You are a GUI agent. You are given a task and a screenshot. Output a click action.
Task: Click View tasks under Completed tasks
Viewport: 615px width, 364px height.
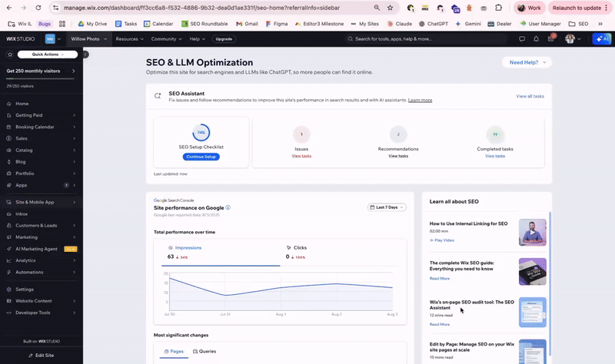coord(495,156)
